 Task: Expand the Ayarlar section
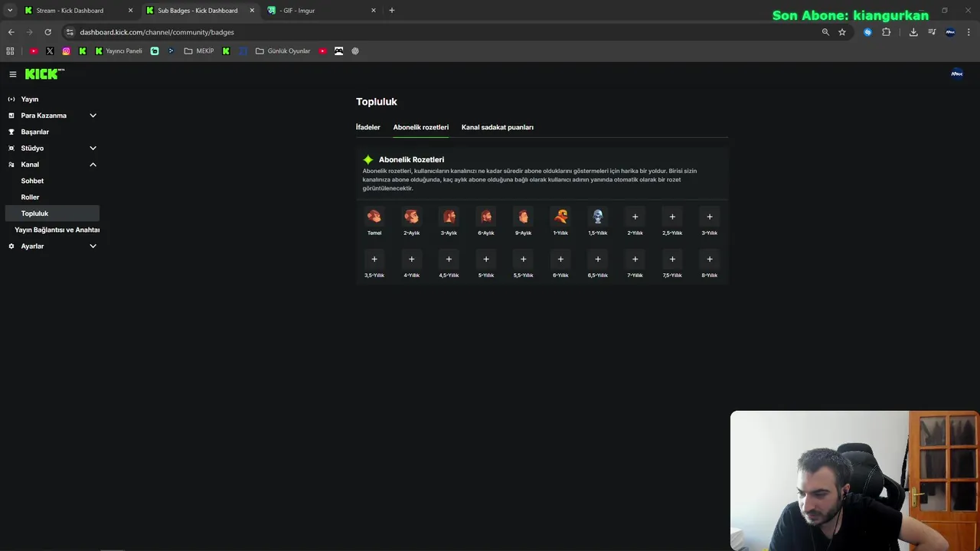click(52, 246)
